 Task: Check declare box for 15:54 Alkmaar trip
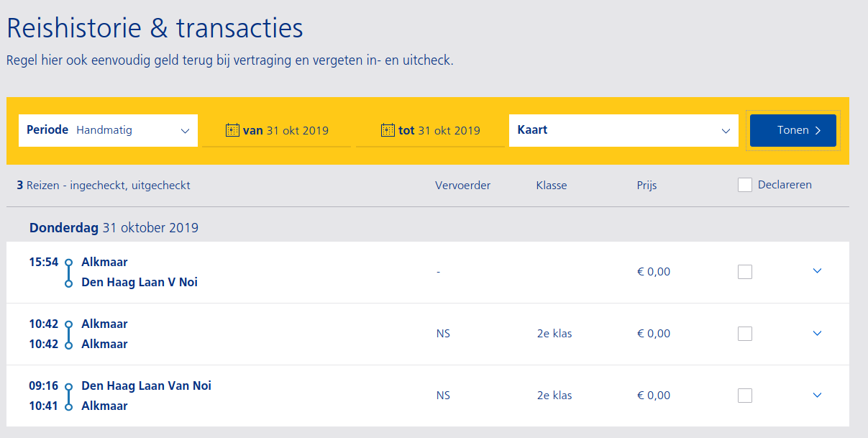pos(745,272)
